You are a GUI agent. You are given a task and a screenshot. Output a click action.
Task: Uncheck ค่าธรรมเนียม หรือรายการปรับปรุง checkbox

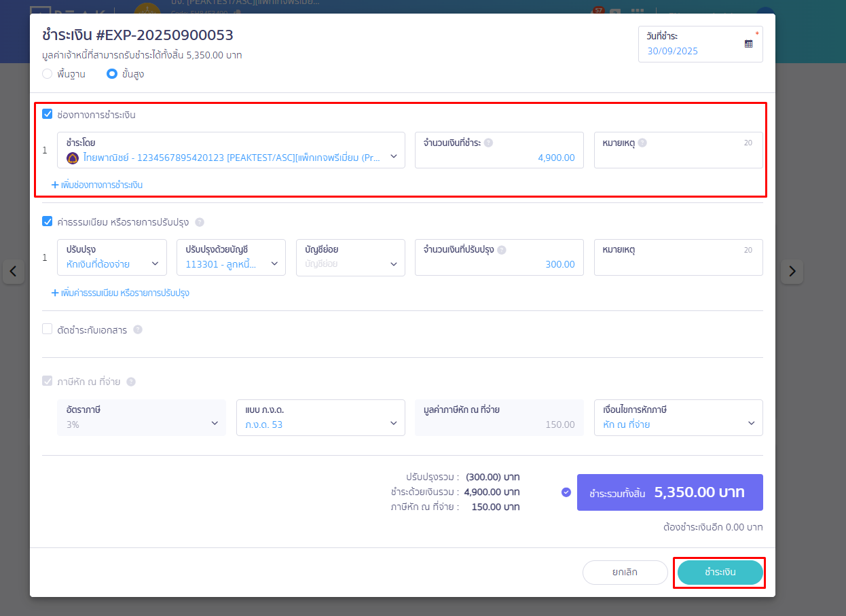48,221
